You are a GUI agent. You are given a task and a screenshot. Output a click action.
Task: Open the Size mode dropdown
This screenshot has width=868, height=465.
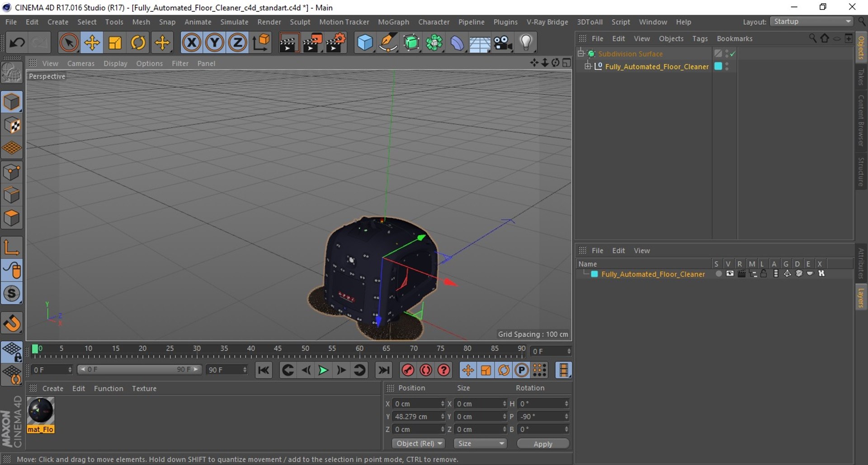pos(480,444)
